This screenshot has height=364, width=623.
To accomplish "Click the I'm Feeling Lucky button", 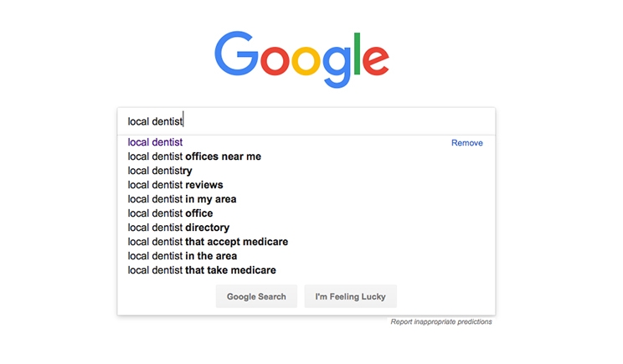I will click(350, 296).
